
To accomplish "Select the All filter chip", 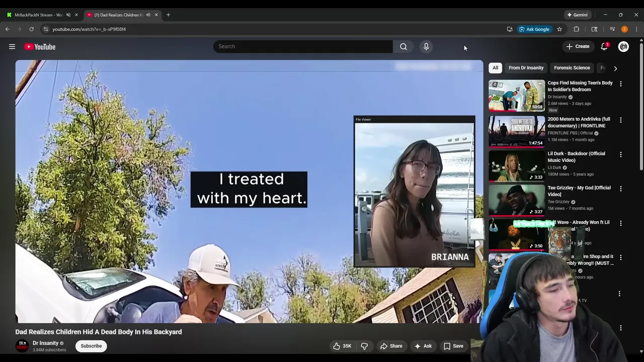I will [x=495, y=68].
